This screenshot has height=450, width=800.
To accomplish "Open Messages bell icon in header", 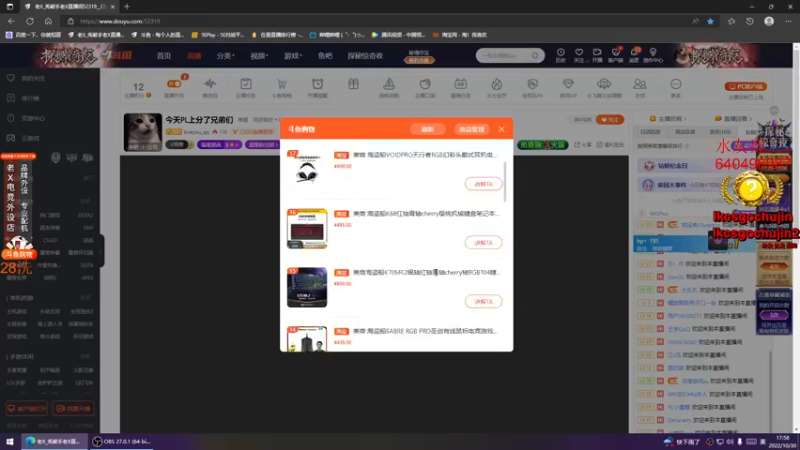I will (x=634, y=53).
